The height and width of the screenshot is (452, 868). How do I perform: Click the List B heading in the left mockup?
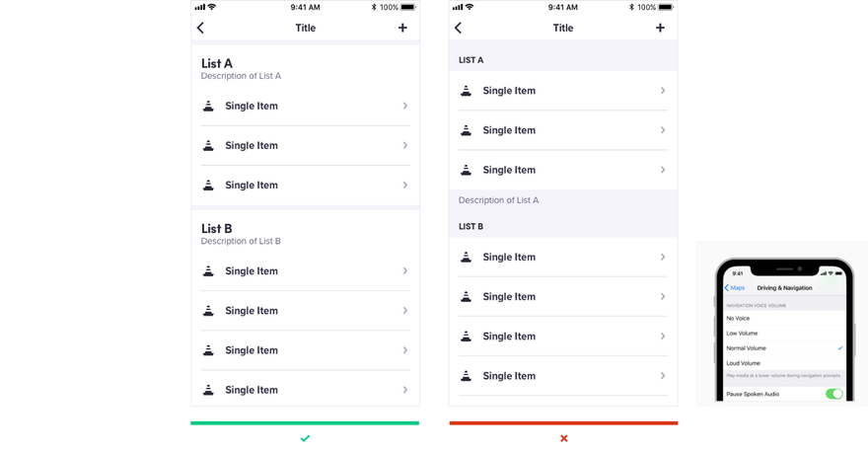point(216,228)
